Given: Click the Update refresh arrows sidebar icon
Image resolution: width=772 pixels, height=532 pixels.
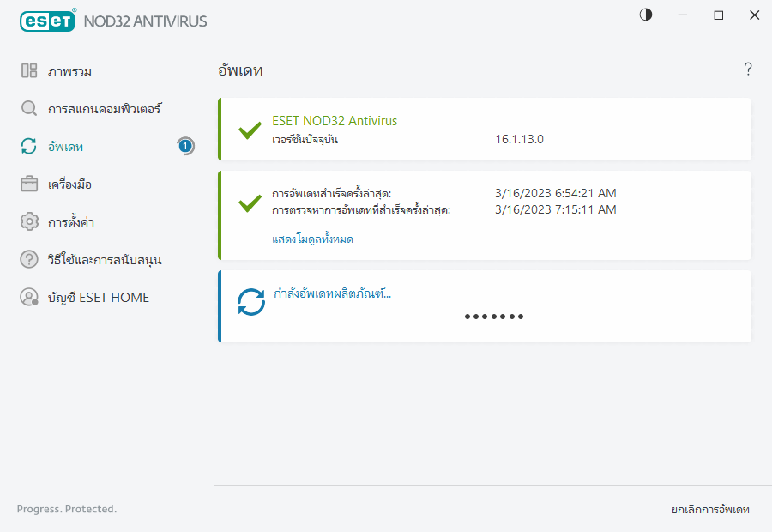Looking at the screenshot, I should click(29, 147).
